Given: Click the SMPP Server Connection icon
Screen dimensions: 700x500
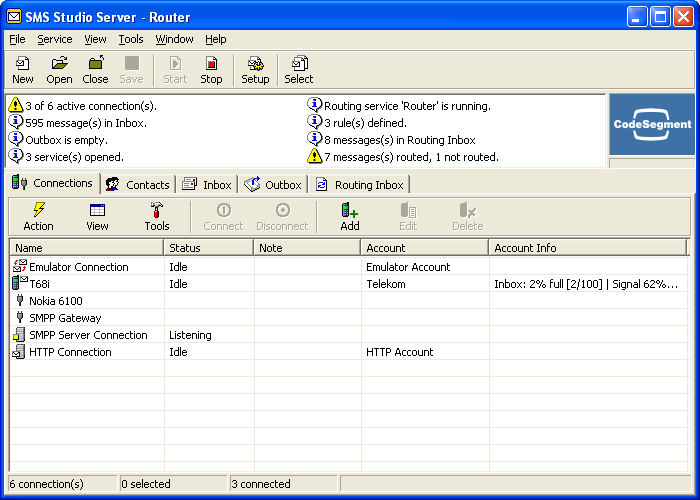Looking at the screenshot, I should [x=19, y=334].
